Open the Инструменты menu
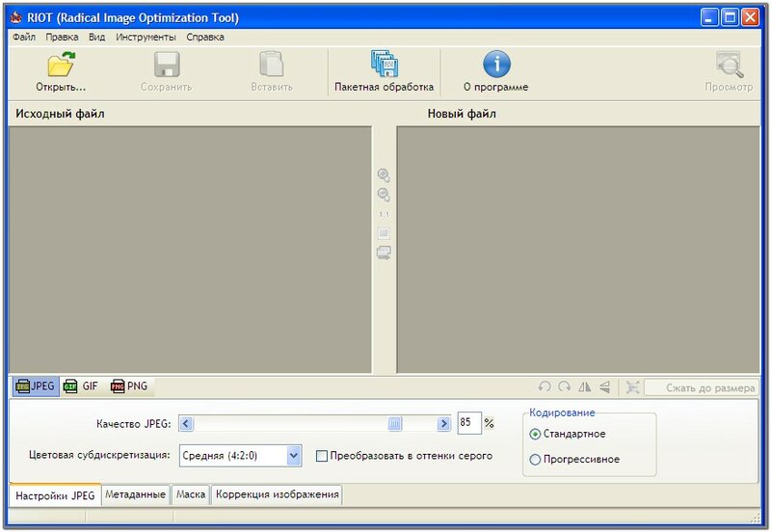The height and width of the screenshot is (532, 771). click(x=146, y=37)
